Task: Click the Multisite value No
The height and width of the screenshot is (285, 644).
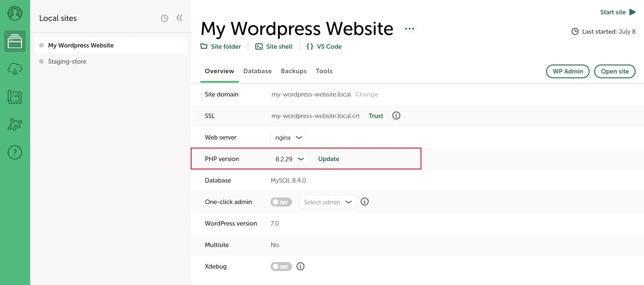Action: [275, 245]
